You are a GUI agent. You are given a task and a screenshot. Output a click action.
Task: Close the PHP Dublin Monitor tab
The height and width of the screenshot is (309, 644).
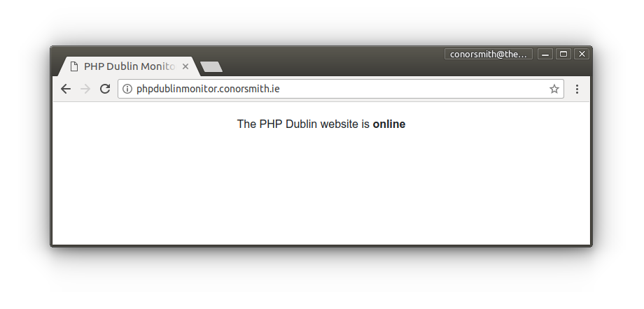tap(185, 66)
